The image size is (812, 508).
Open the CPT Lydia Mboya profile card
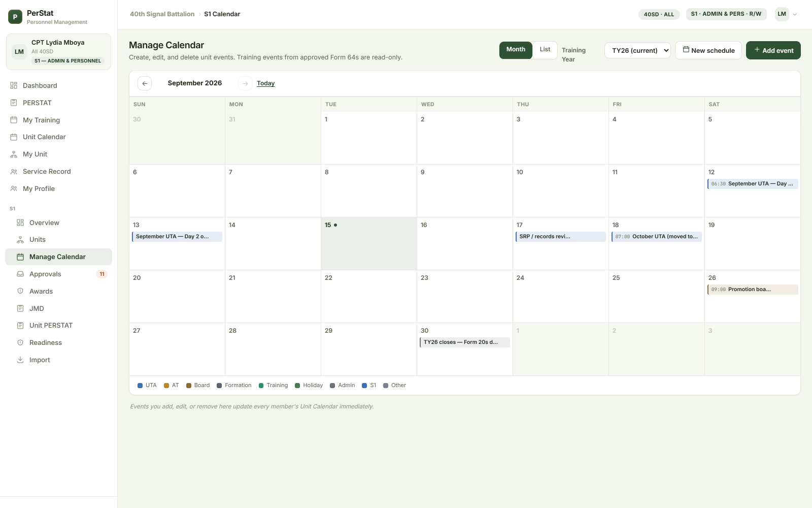click(x=58, y=52)
